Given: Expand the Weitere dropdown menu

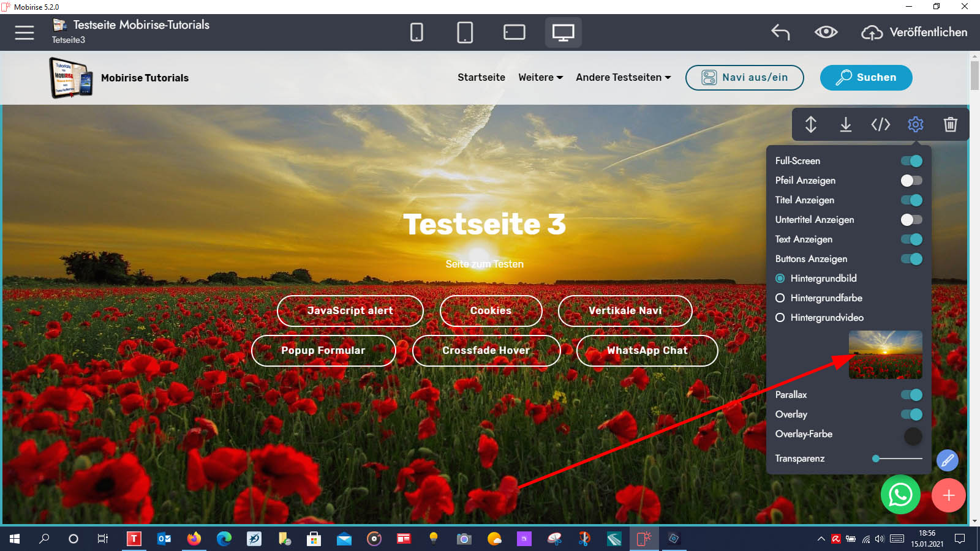Looking at the screenshot, I should [x=540, y=78].
